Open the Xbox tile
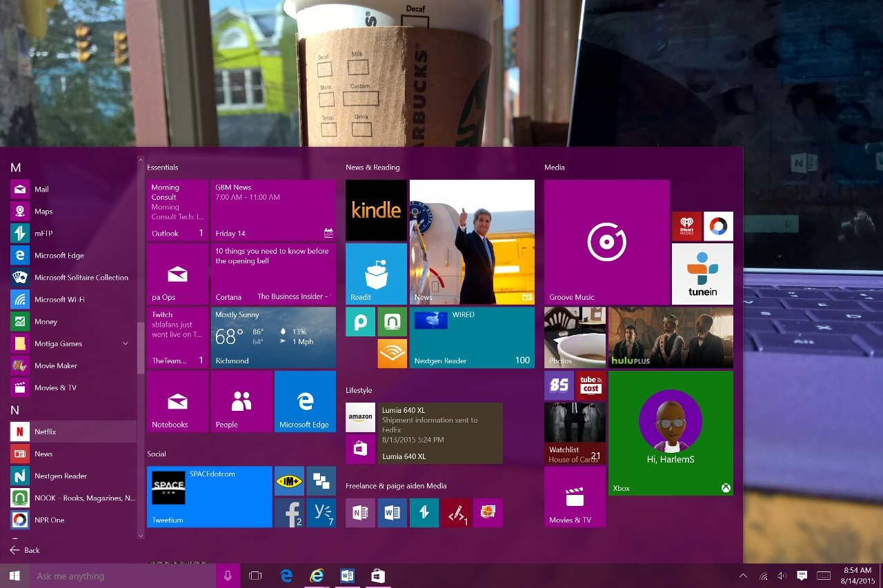This screenshot has height=588, width=883. point(671,433)
